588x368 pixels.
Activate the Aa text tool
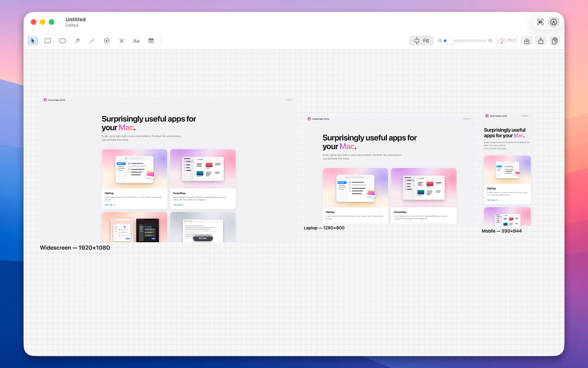pos(136,41)
